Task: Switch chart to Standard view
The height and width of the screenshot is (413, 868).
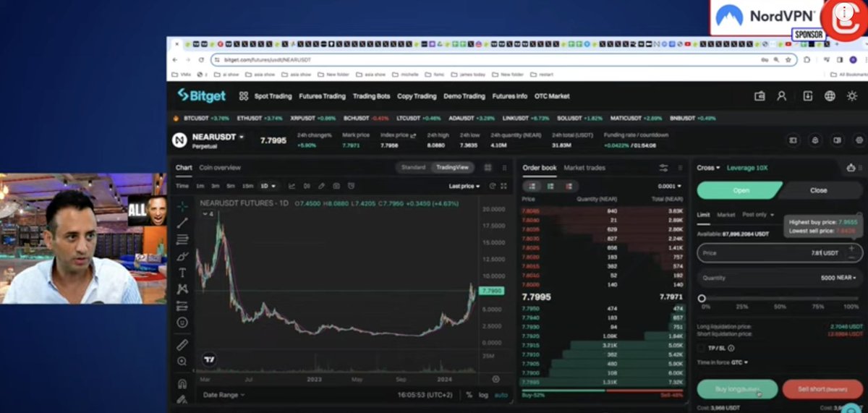Action: (x=413, y=167)
